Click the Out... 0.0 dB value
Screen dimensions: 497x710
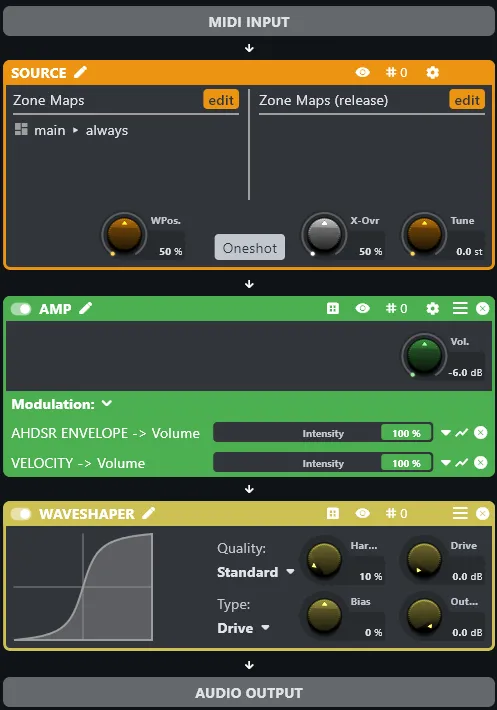(467, 633)
